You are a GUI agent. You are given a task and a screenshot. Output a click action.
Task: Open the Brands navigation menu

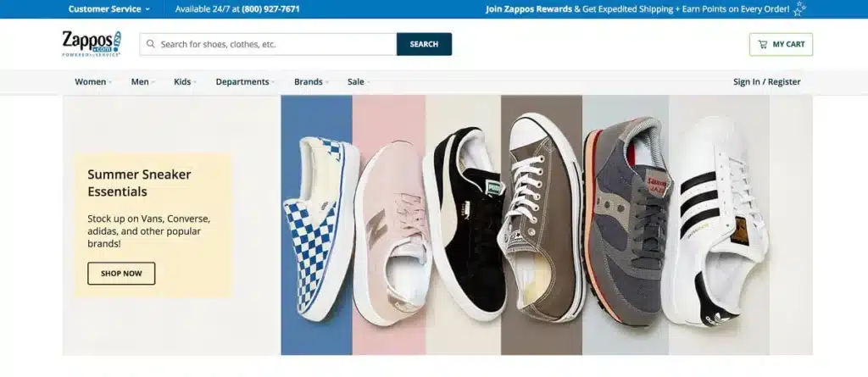click(x=310, y=82)
